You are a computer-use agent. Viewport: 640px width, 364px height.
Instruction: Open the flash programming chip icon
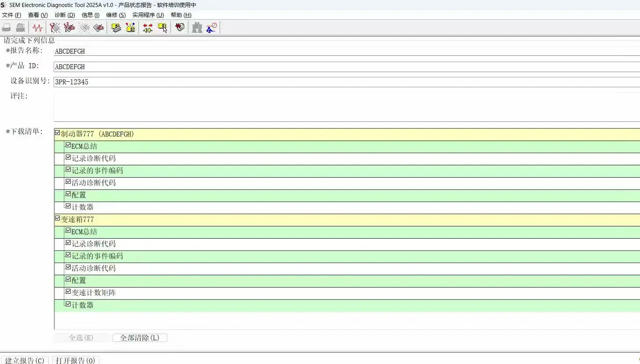(179, 28)
